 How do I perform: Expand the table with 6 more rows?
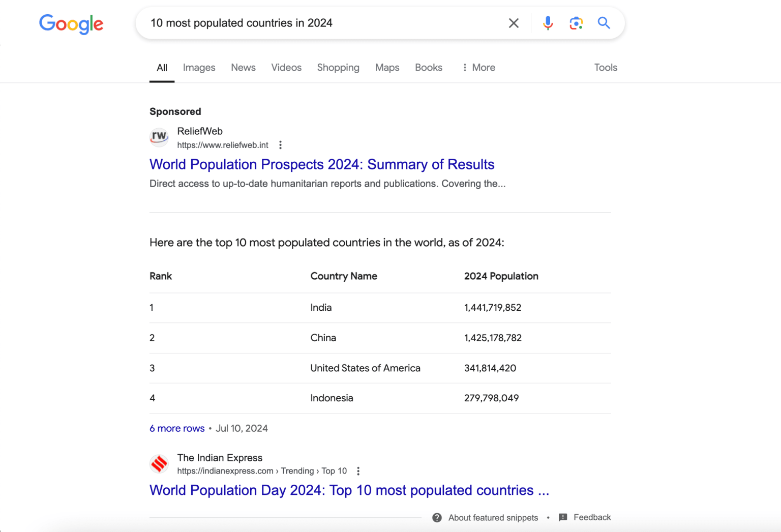[176, 428]
